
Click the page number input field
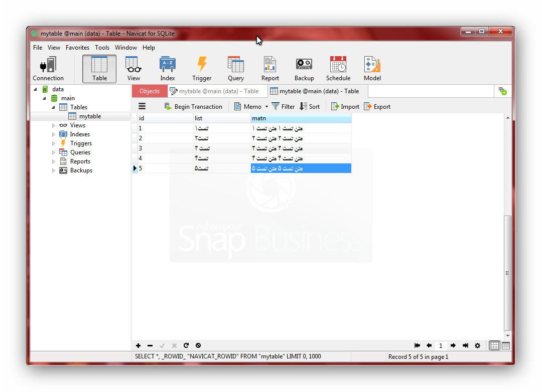coord(441,345)
